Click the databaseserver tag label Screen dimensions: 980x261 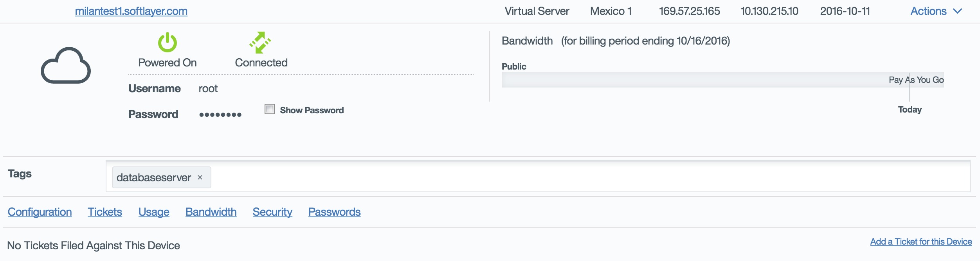[154, 177]
